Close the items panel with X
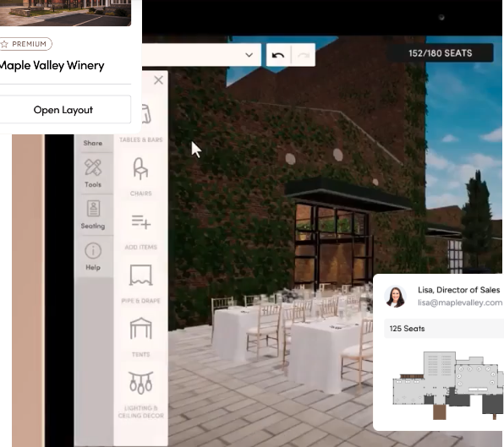Screen dimensions: 504x447 pyautogui.click(x=158, y=80)
